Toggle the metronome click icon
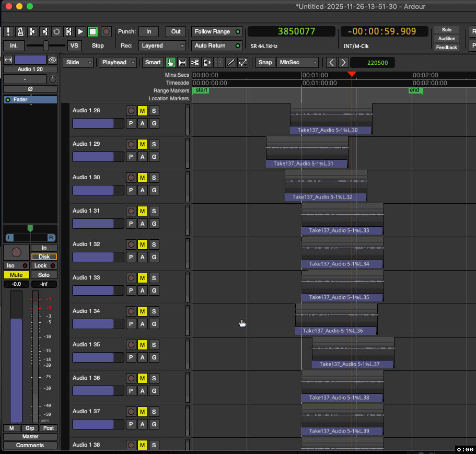The image size is (476, 454). (20, 32)
